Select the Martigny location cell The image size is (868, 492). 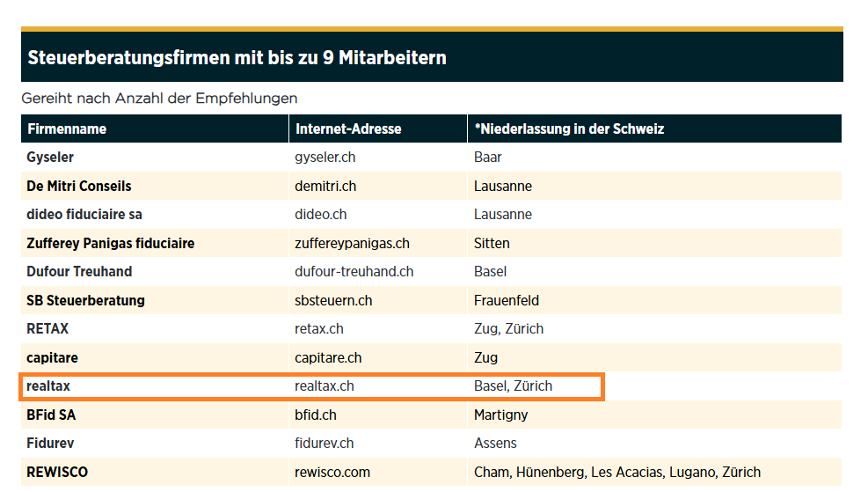point(501,415)
